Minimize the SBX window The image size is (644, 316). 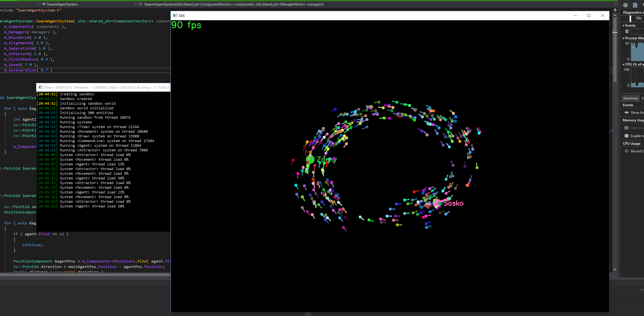[x=575, y=16]
